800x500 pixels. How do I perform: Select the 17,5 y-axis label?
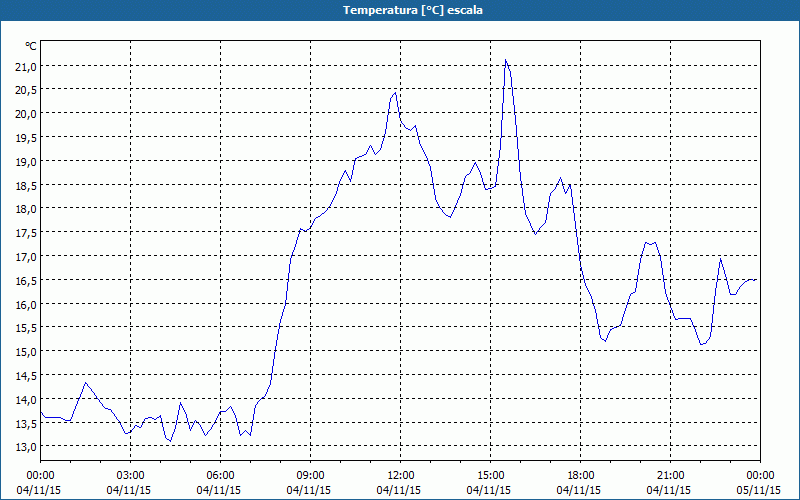click(27, 233)
